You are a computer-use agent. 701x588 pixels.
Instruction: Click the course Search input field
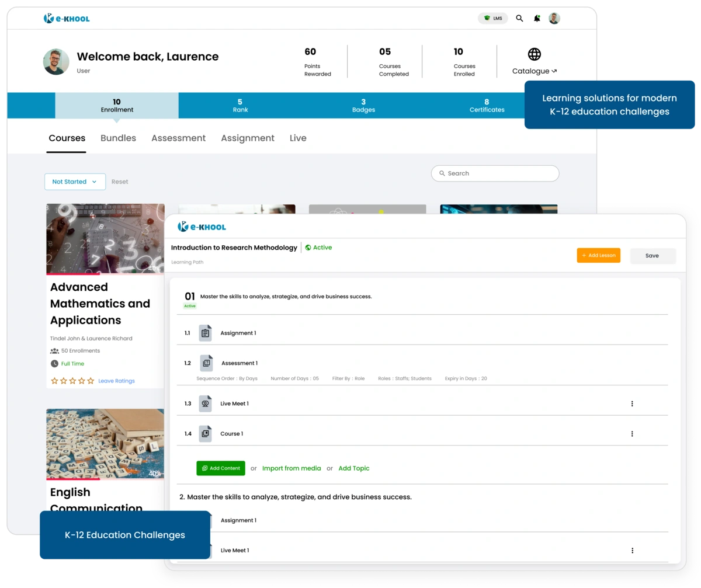click(x=499, y=173)
